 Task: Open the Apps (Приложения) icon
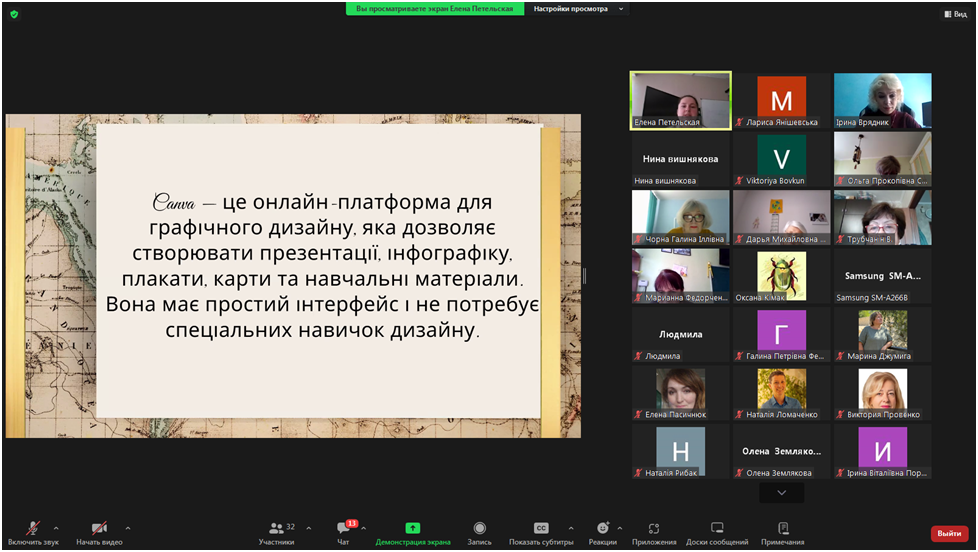point(654,528)
